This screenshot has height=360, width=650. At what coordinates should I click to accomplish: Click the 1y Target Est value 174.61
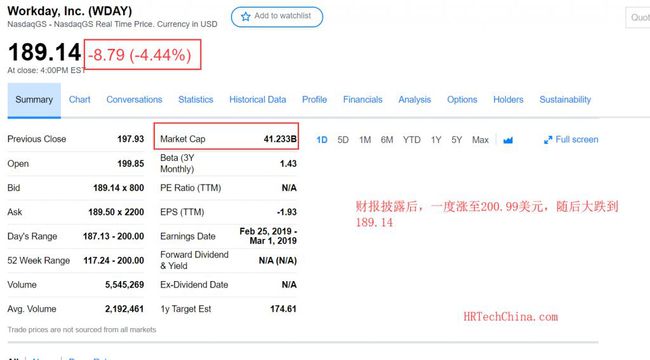[283, 309]
